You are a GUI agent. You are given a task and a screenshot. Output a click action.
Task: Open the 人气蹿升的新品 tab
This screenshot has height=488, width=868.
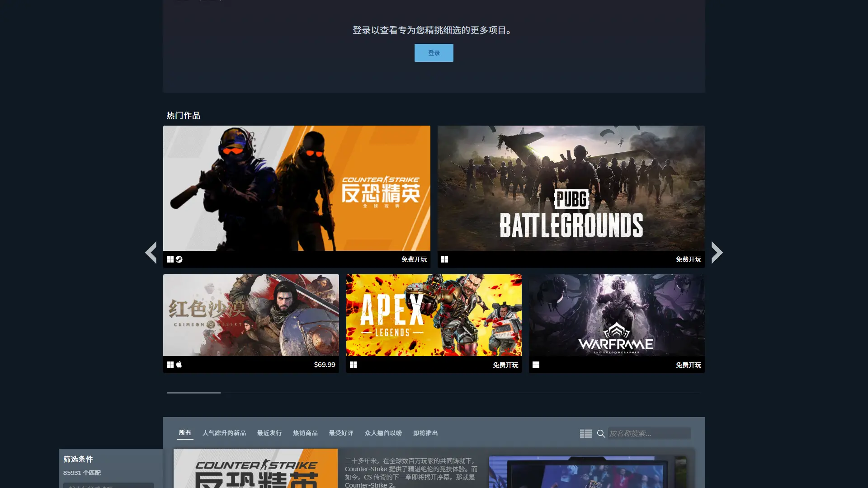pyautogui.click(x=224, y=433)
